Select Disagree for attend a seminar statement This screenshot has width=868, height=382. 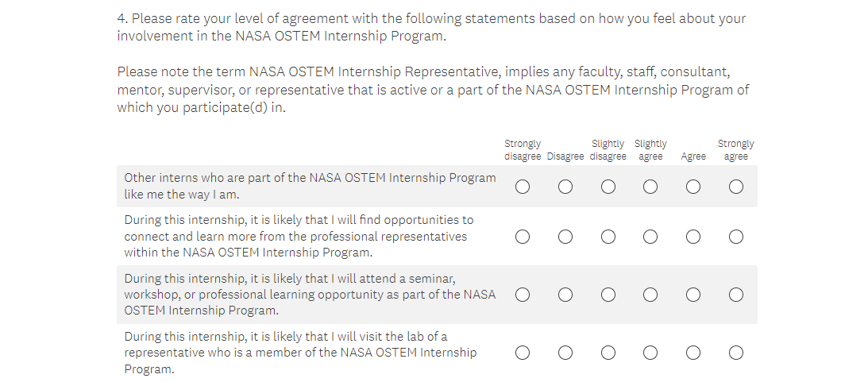click(565, 295)
